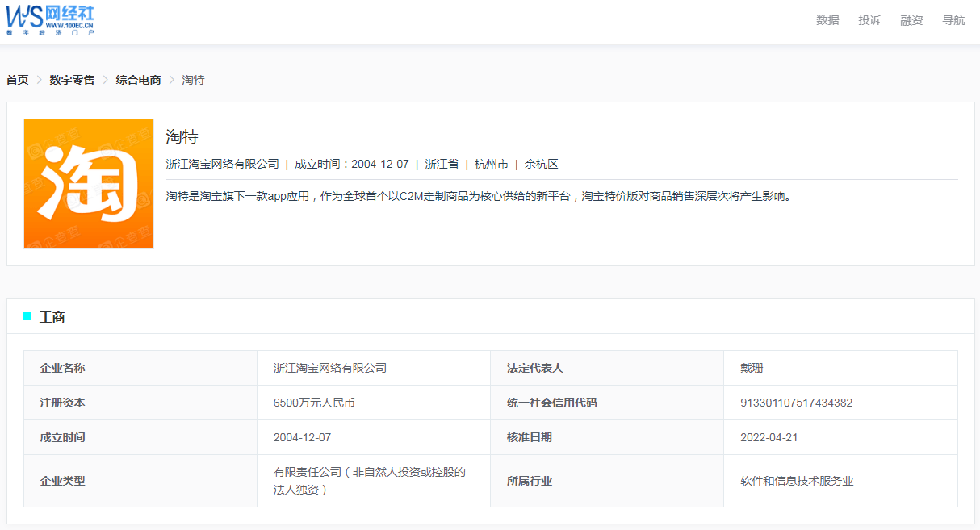Go to the 融资 page

pos(911,20)
